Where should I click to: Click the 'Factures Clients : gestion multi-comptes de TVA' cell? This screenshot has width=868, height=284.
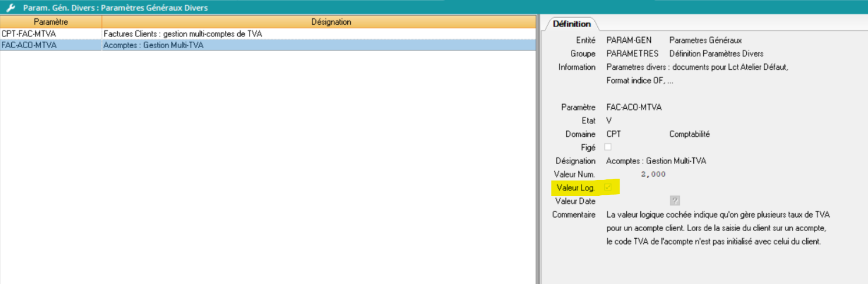182,34
